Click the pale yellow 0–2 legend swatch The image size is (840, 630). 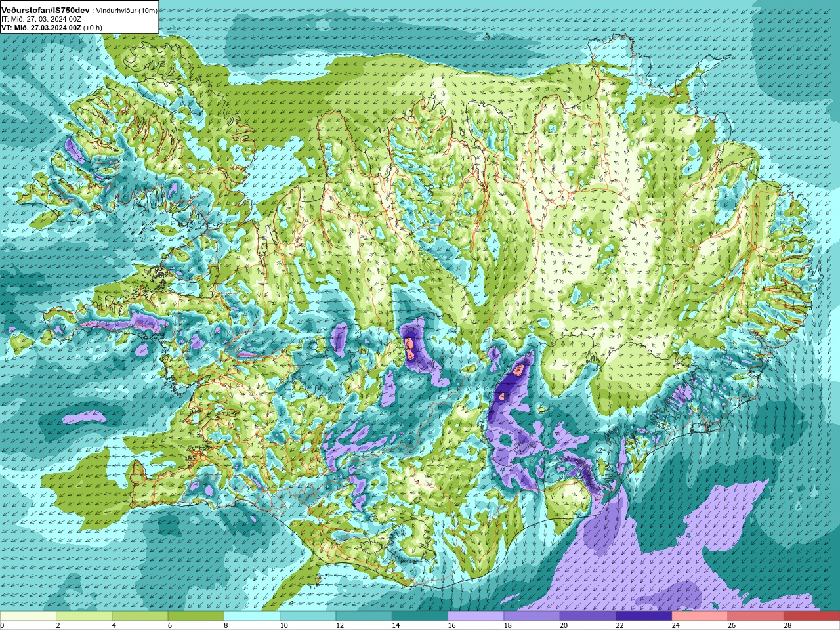coord(28,616)
